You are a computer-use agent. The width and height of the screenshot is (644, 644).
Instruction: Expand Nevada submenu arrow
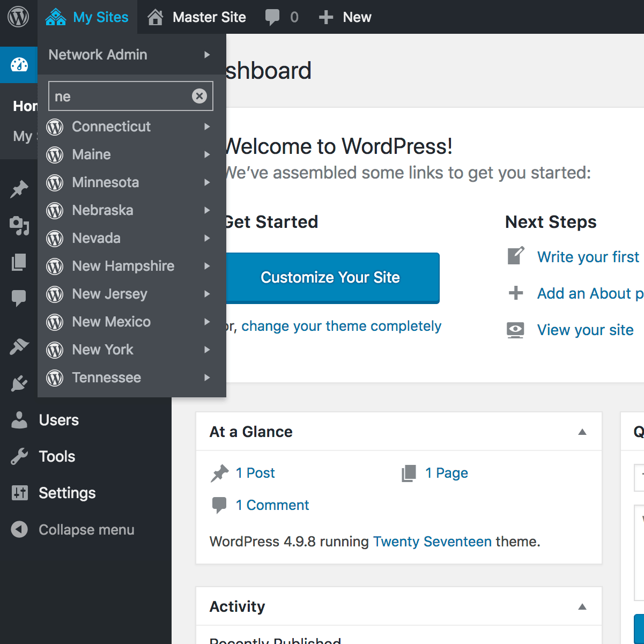[x=207, y=238]
